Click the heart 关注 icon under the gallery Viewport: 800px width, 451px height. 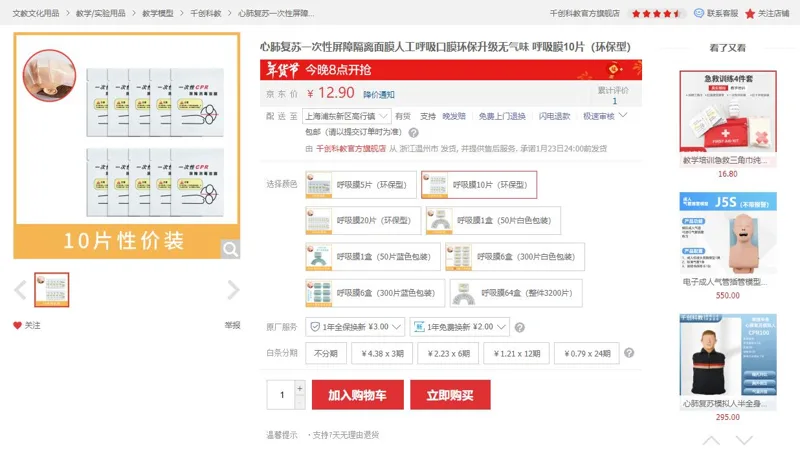(17, 325)
